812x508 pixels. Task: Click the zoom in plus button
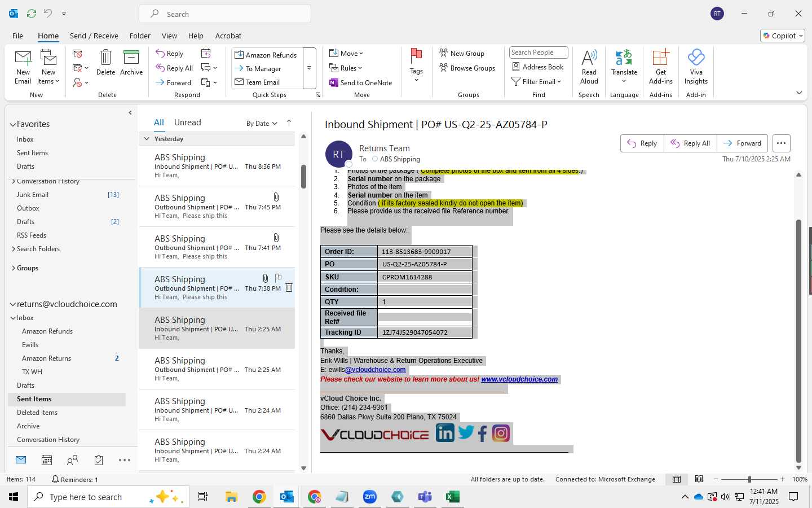pyautogui.click(x=782, y=479)
